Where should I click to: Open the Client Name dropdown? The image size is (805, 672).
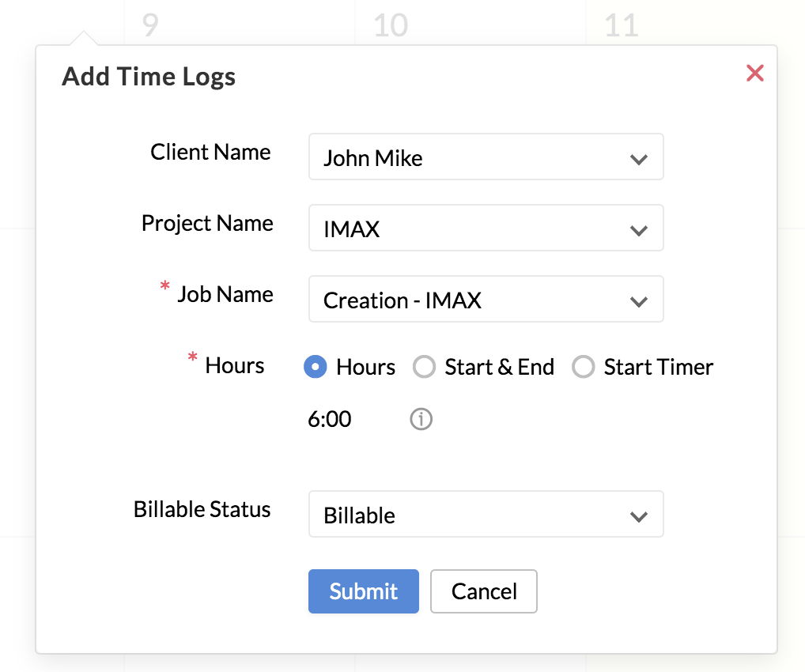click(x=486, y=157)
